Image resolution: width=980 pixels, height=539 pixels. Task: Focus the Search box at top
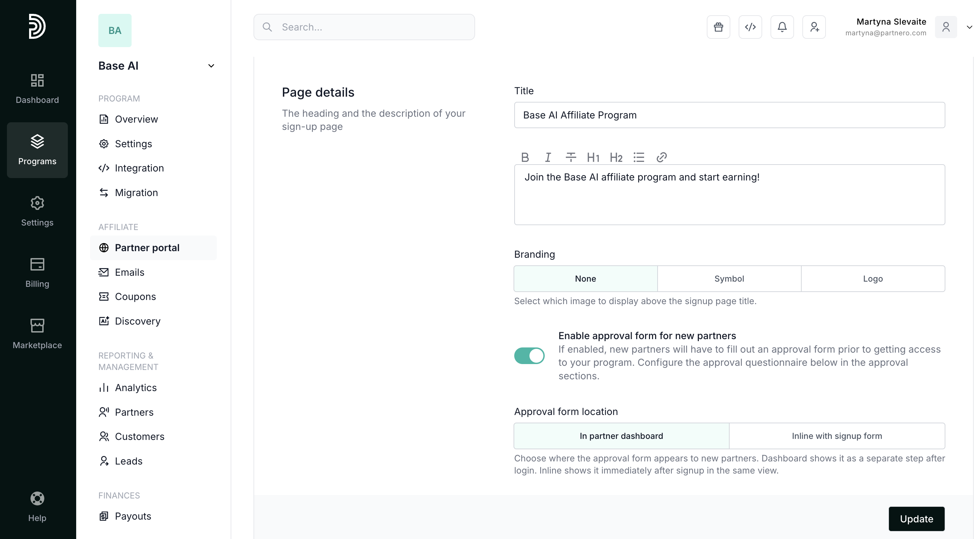pos(364,27)
